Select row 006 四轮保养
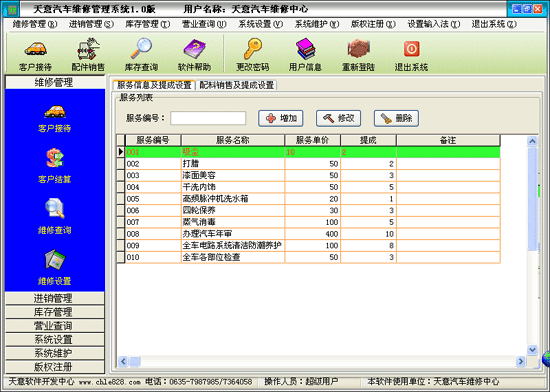The image size is (550, 392). (313, 210)
